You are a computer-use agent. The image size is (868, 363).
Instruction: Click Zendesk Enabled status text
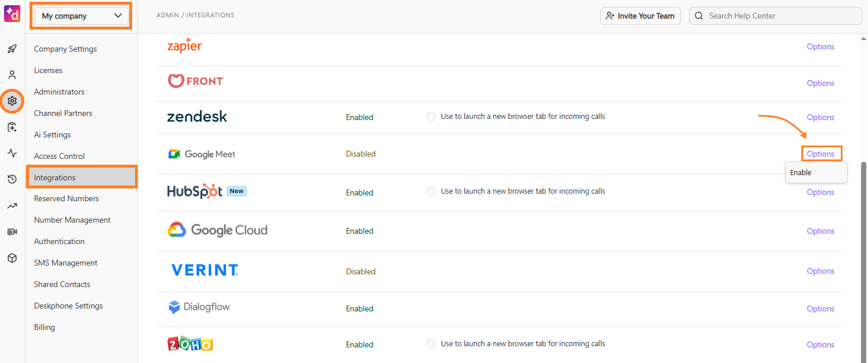(x=360, y=117)
